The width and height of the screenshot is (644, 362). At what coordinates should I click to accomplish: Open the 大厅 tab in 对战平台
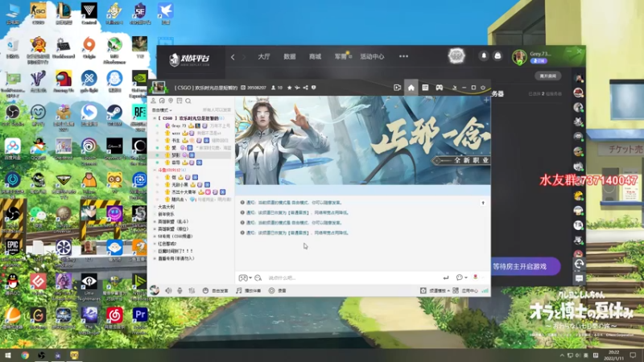pos(264,56)
